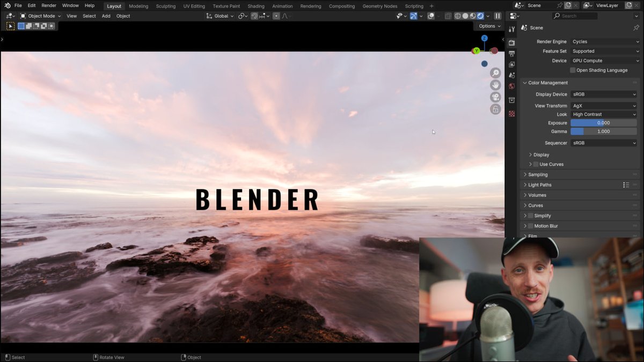Open the File menu
This screenshot has height=362, width=644.
coord(18,6)
